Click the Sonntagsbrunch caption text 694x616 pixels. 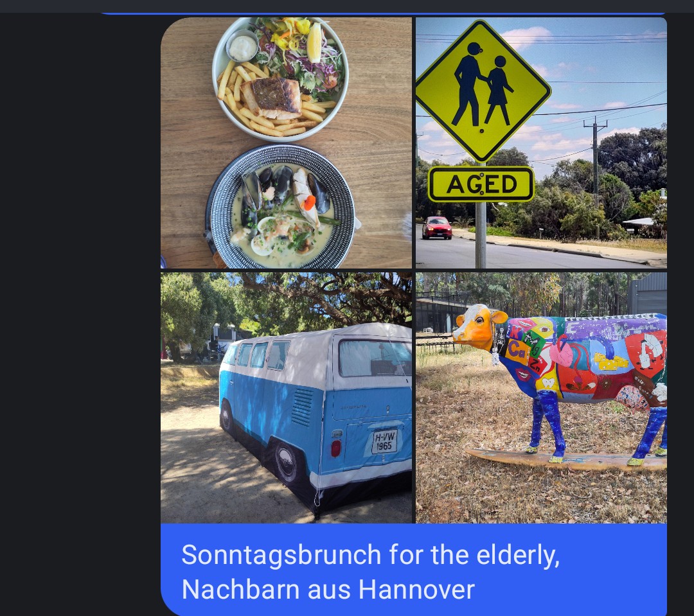[x=371, y=554]
